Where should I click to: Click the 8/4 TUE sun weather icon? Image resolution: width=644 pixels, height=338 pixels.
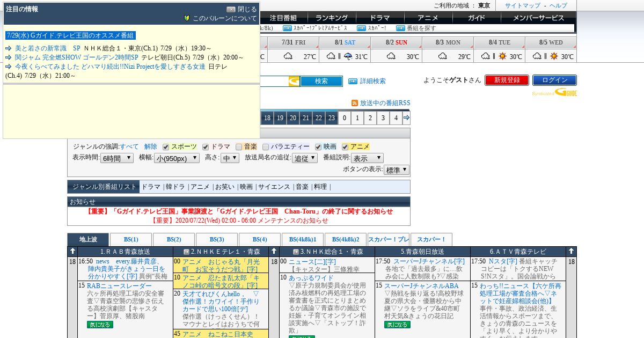point(502,56)
